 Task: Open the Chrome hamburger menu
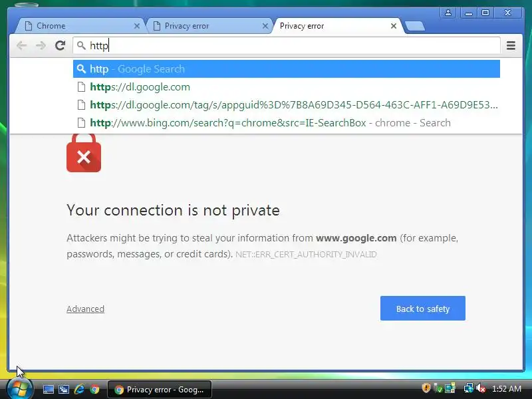click(x=511, y=45)
